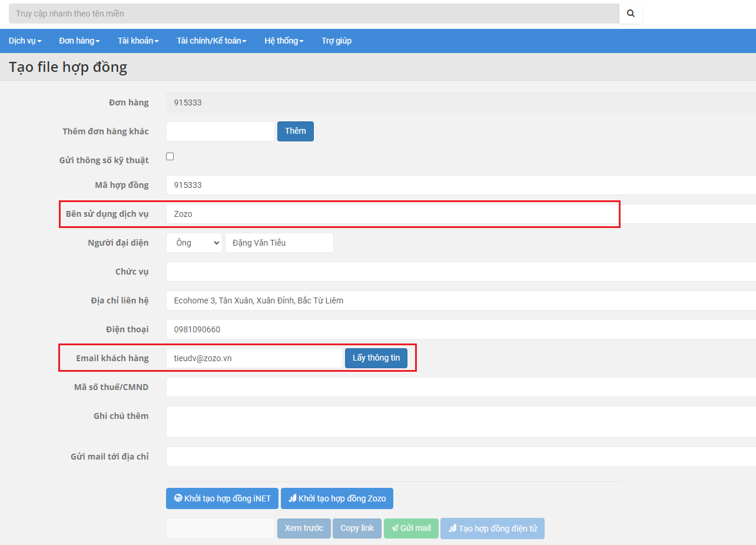The width and height of the screenshot is (756, 545).
Task: Click the Người đại diện label
Action: coord(118,243)
